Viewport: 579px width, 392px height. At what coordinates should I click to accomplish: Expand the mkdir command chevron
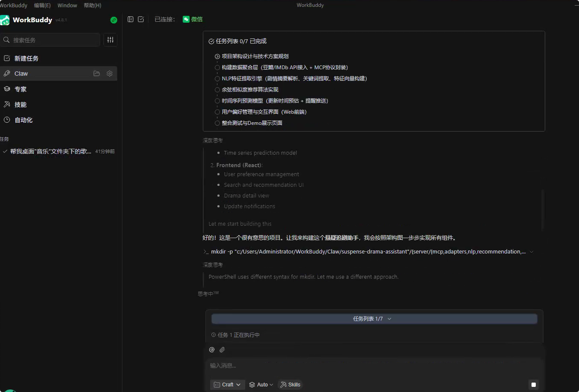click(x=531, y=252)
